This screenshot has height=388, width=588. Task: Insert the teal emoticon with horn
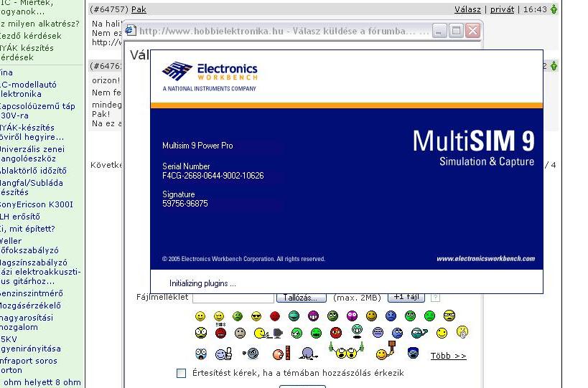[419, 333]
